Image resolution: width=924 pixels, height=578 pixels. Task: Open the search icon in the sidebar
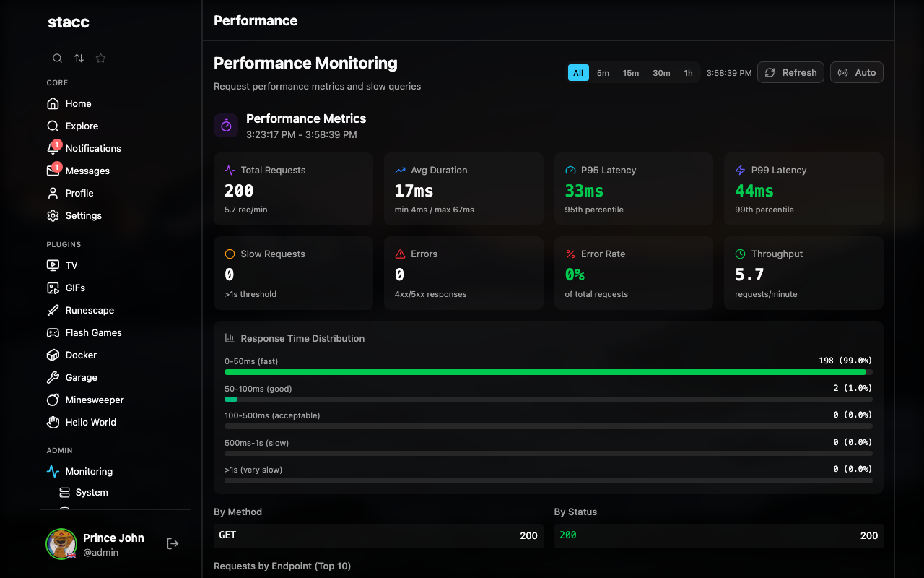click(x=57, y=58)
